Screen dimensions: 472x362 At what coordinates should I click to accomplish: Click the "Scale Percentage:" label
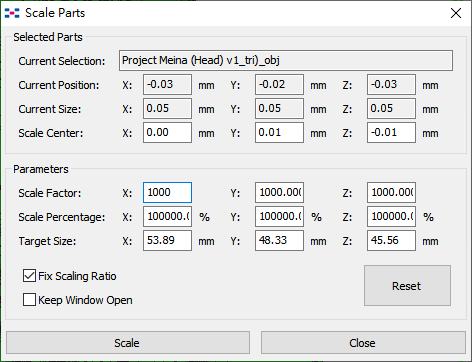[62, 217]
